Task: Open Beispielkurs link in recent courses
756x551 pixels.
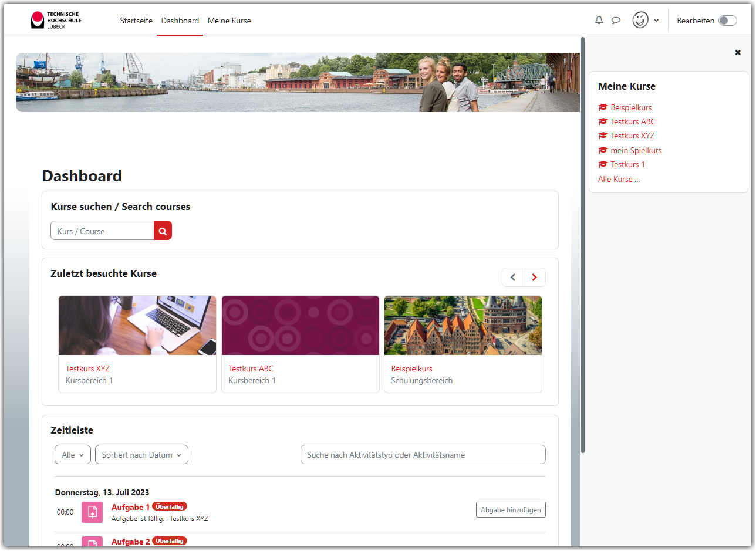Action: coord(411,369)
